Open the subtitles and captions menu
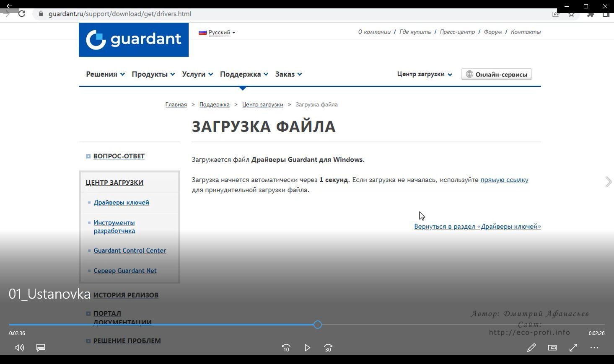Viewport: 614px width, 364px height. point(41,348)
